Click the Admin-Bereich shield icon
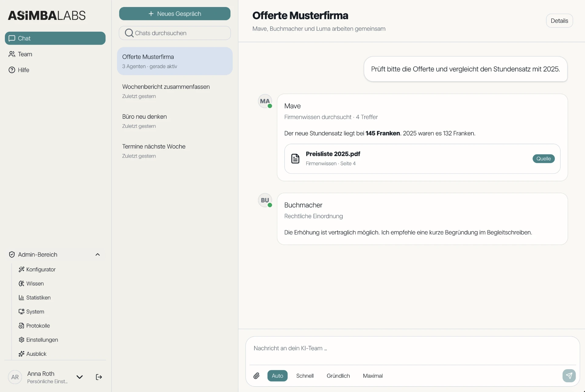 coord(12,254)
